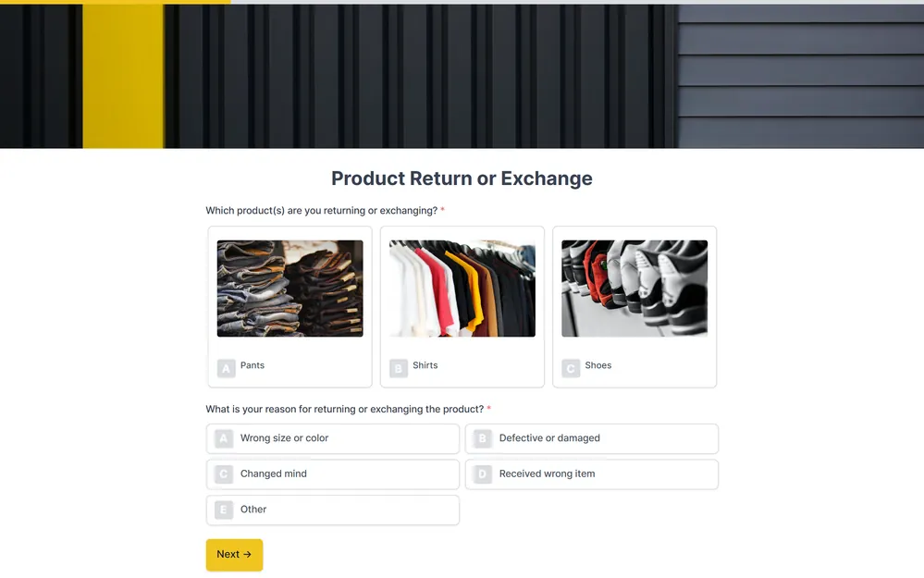Screen dimensions: 924x578
Task: Click the letter C badge next to Shoes
Action: point(571,366)
